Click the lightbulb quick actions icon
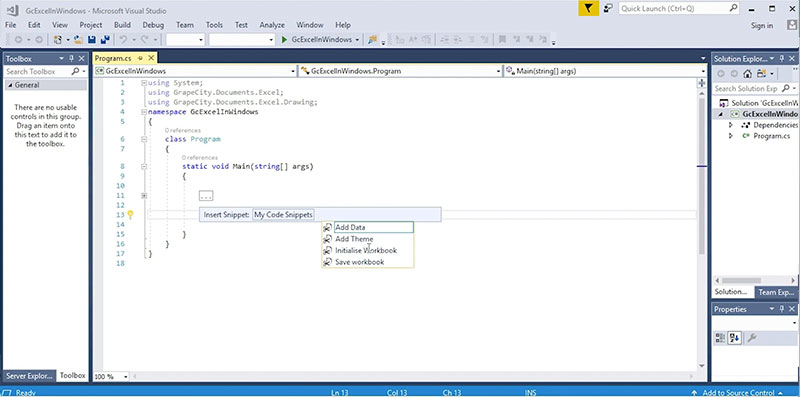The width and height of the screenshot is (800, 397). [130, 215]
